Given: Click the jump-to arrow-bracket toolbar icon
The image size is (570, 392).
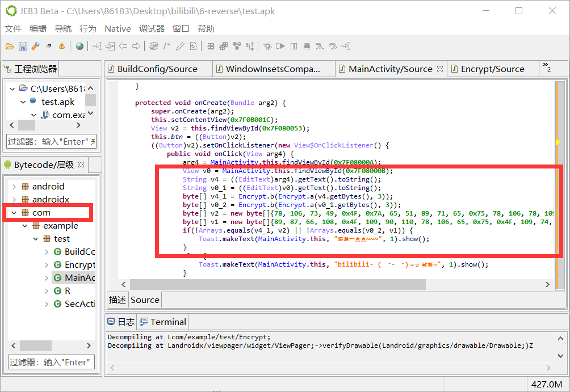Looking at the screenshot, I should [x=97, y=46].
